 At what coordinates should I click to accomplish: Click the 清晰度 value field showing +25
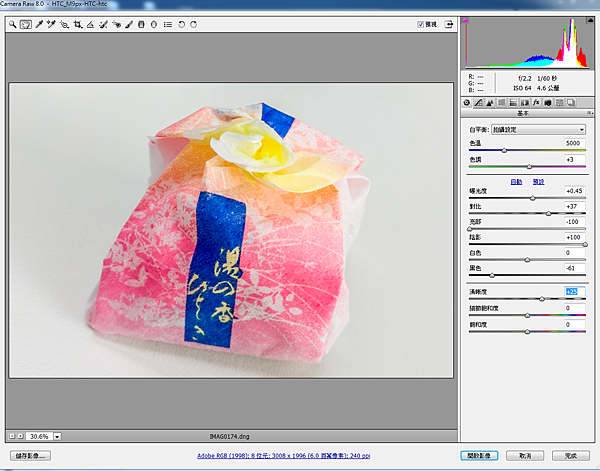click(x=575, y=292)
